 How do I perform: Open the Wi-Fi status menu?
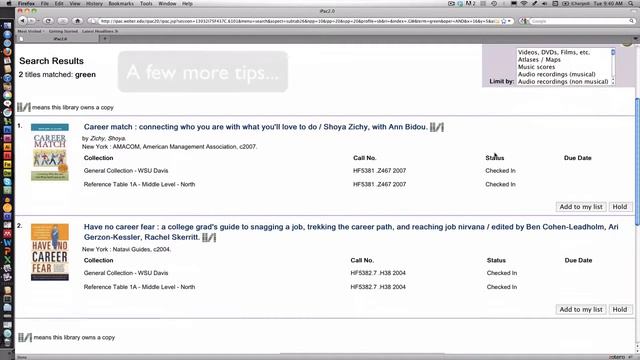[524, 3]
